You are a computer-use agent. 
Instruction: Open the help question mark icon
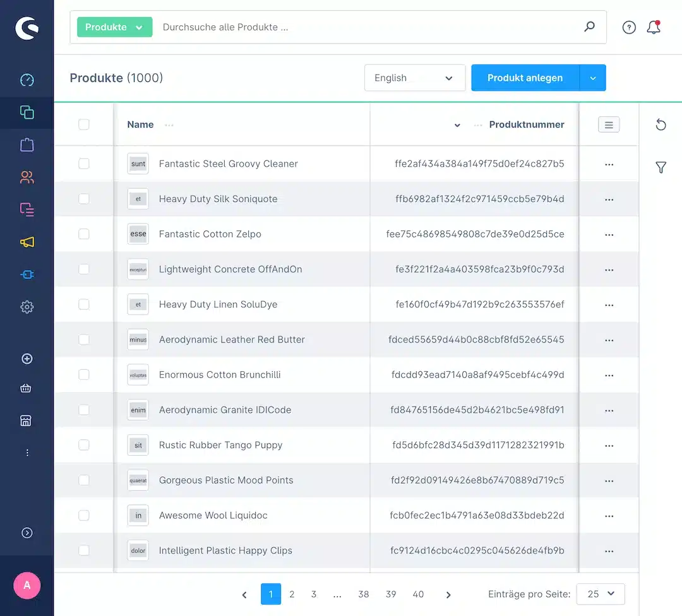click(629, 27)
